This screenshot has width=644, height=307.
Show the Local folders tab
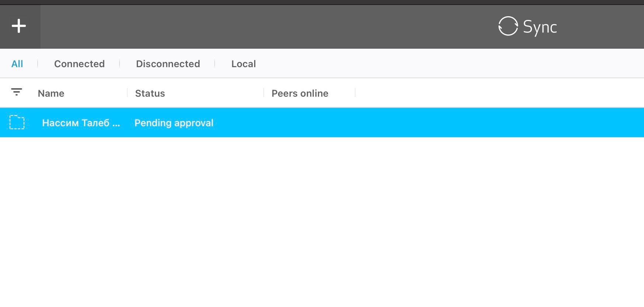click(243, 64)
